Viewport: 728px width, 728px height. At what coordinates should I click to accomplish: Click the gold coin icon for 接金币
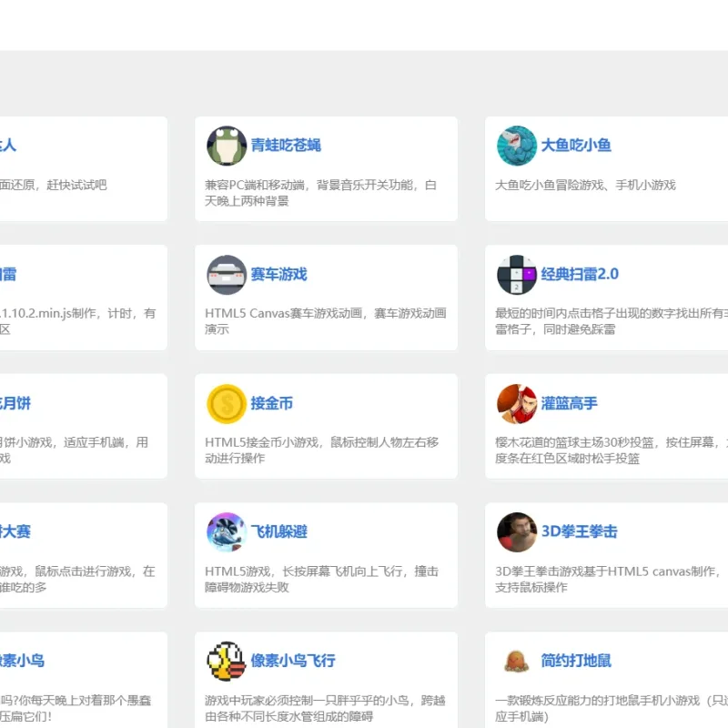pyautogui.click(x=227, y=404)
